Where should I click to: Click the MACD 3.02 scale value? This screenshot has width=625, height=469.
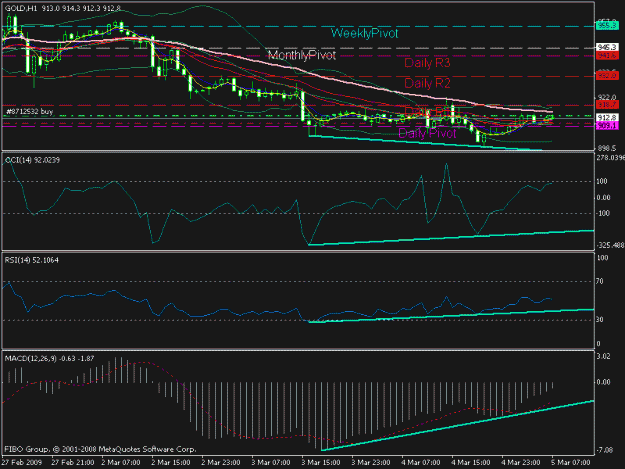tap(603, 356)
